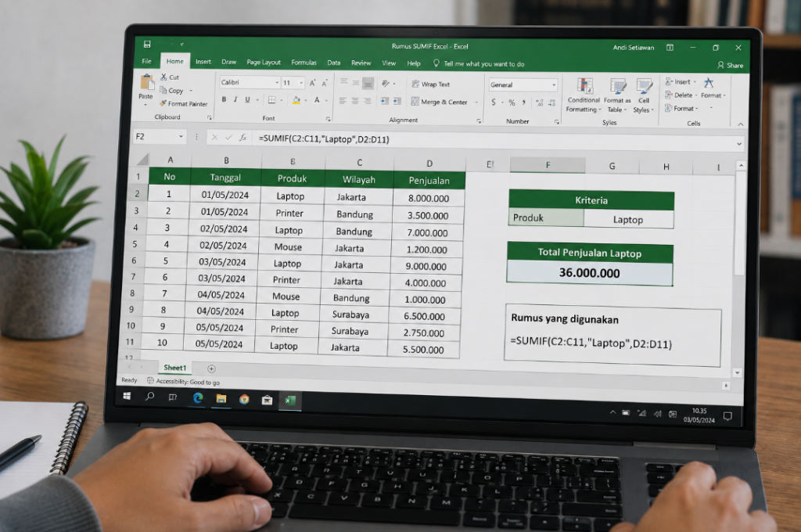Click the Decrease Decimal icon
The width and height of the screenshot is (801, 532).
(551, 102)
